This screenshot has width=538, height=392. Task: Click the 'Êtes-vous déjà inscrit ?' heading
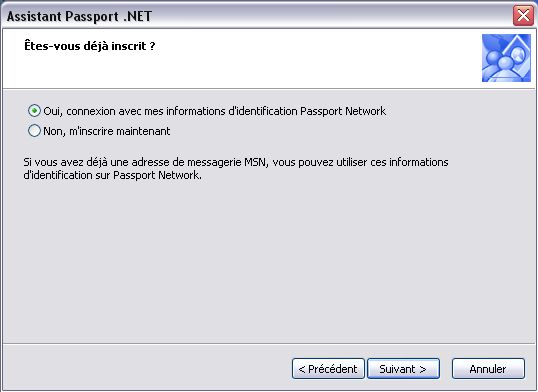click(90, 46)
